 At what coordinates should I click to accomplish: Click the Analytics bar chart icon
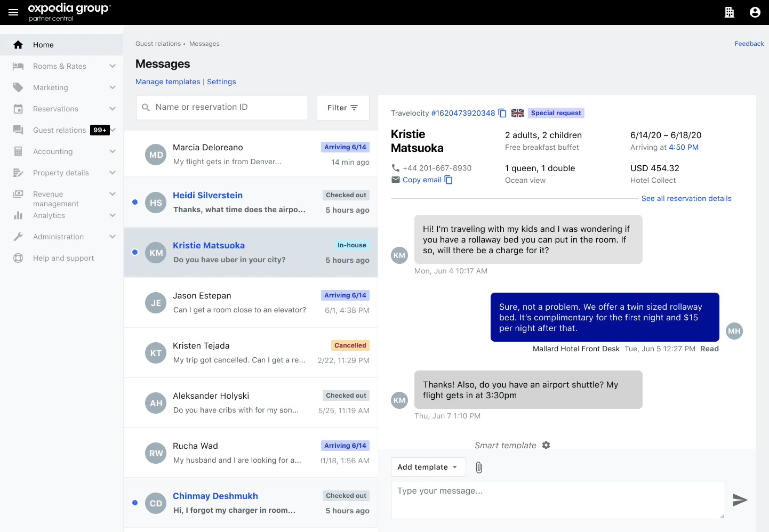coord(18,215)
